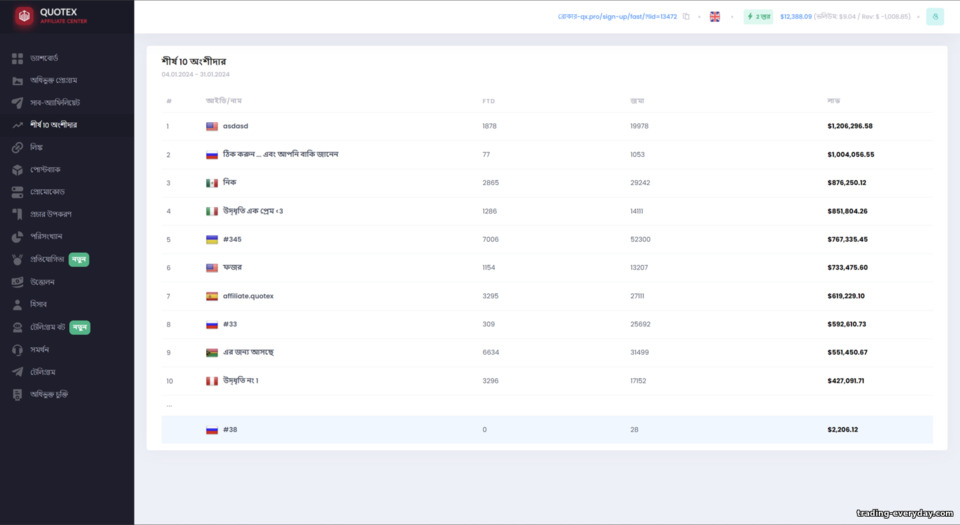The image size is (960, 525).
Task: Open the Telegram paper-plane icon item
Action: pos(17,372)
